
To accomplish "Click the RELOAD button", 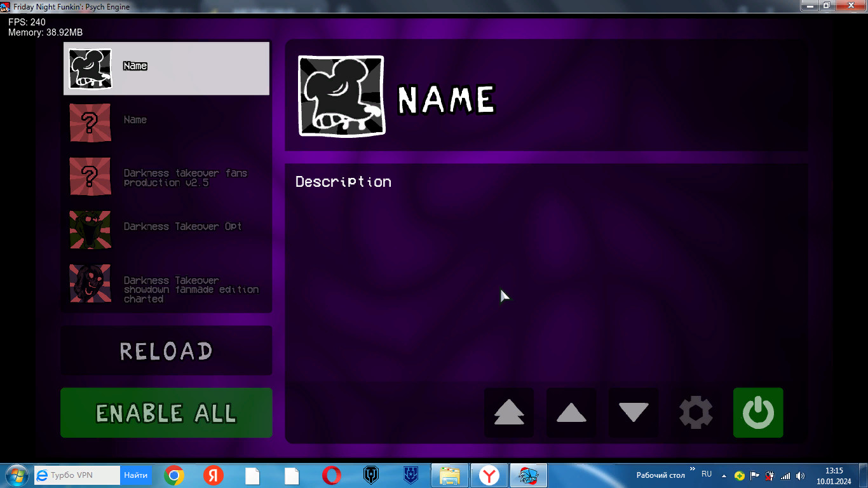I will (x=166, y=351).
